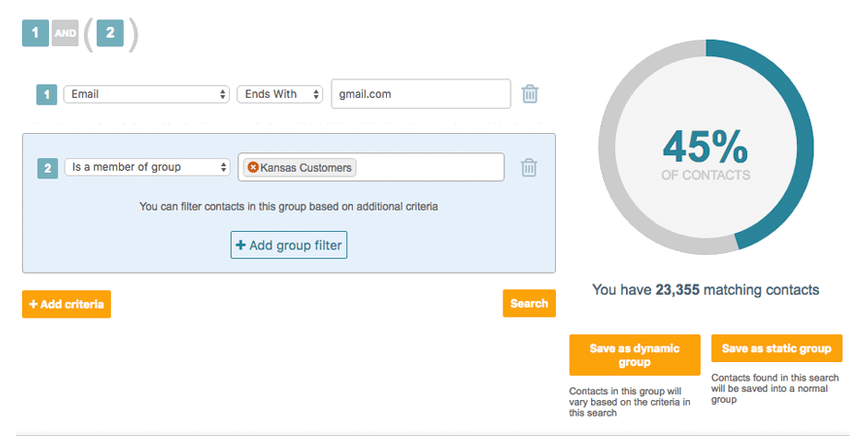Click the gmail.com value input field
The width and height of the screenshot is (868, 436).
click(420, 94)
